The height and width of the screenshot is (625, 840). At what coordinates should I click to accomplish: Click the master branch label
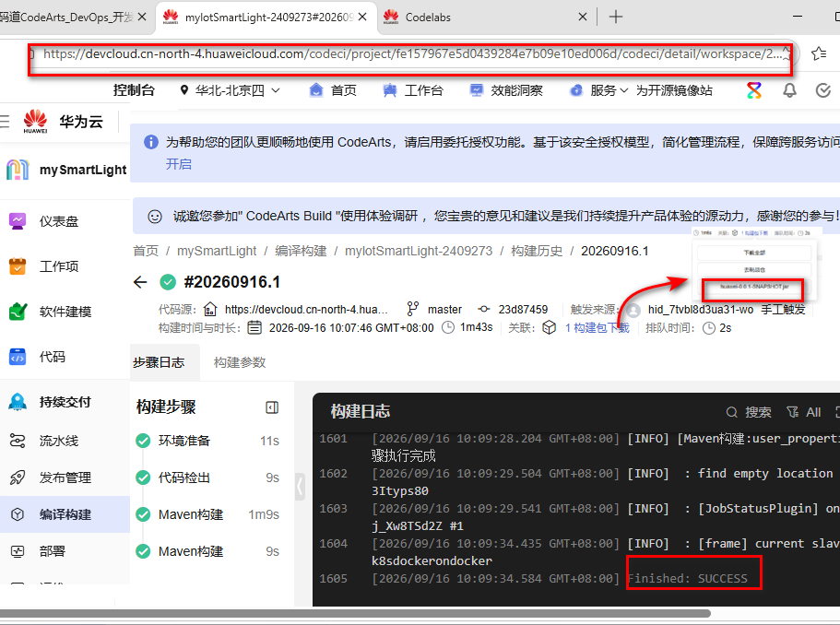pyautogui.click(x=444, y=310)
